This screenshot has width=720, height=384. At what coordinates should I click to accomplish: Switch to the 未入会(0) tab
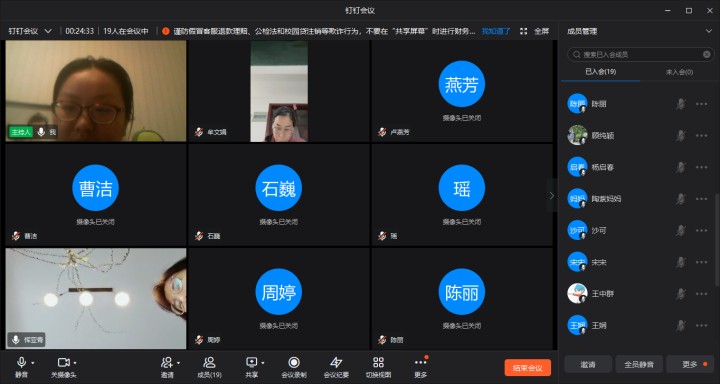pos(679,72)
